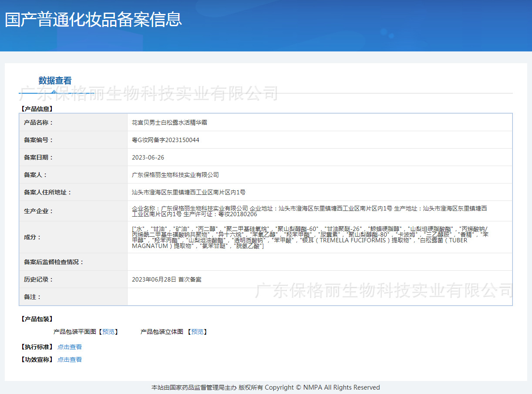
Task: Click the 备案人住所地址 address value
Action: pos(189,192)
